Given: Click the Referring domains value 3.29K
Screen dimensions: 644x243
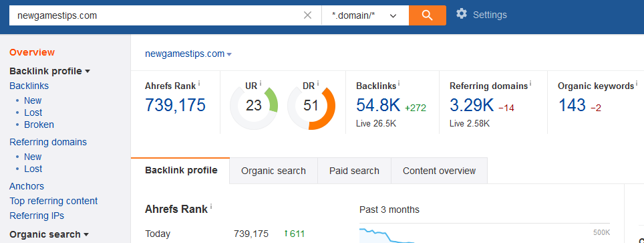Looking at the screenshot, I should [472, 105].
